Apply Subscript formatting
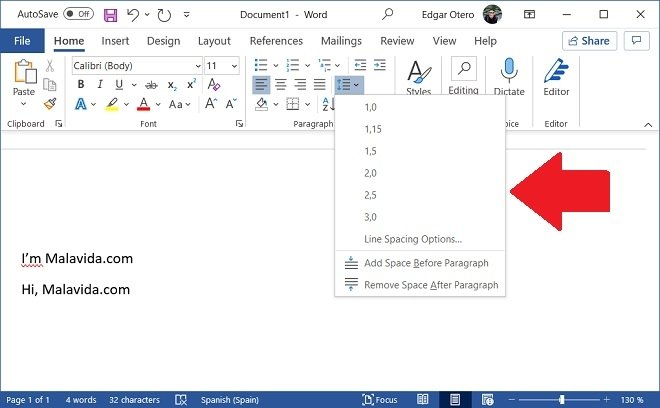This screenshot has width=660, height=408. [x=172, y=85]
